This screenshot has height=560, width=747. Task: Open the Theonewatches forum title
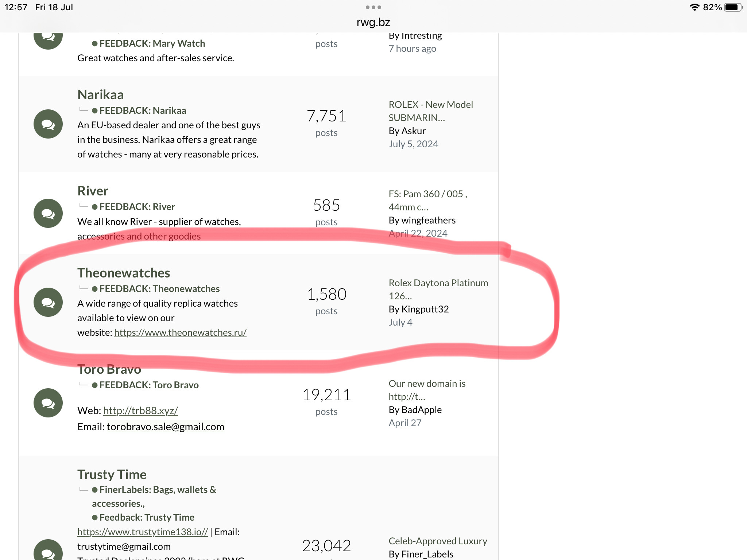click(x=124, y=273)
